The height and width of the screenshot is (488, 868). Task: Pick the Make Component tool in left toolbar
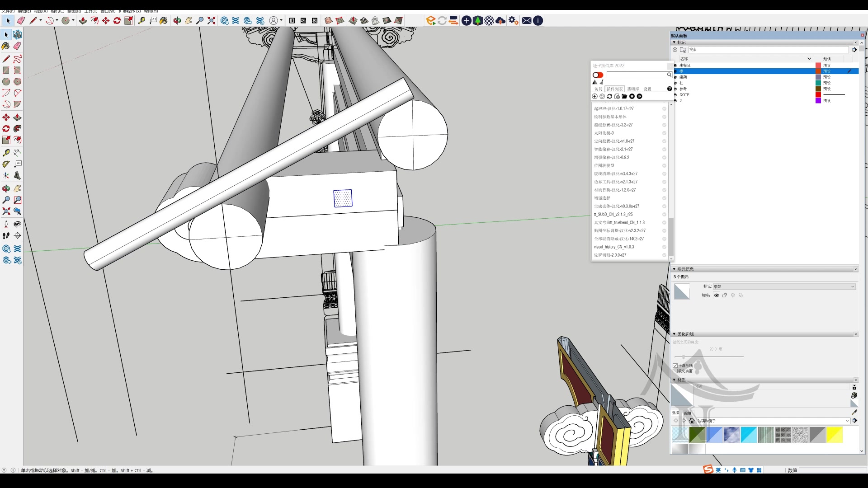(17, 34)
